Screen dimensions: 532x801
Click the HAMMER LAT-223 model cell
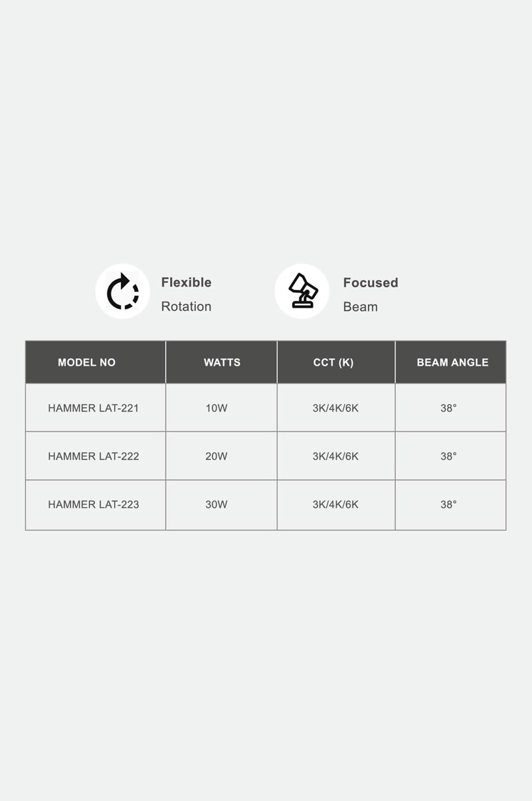coord(94,505)
